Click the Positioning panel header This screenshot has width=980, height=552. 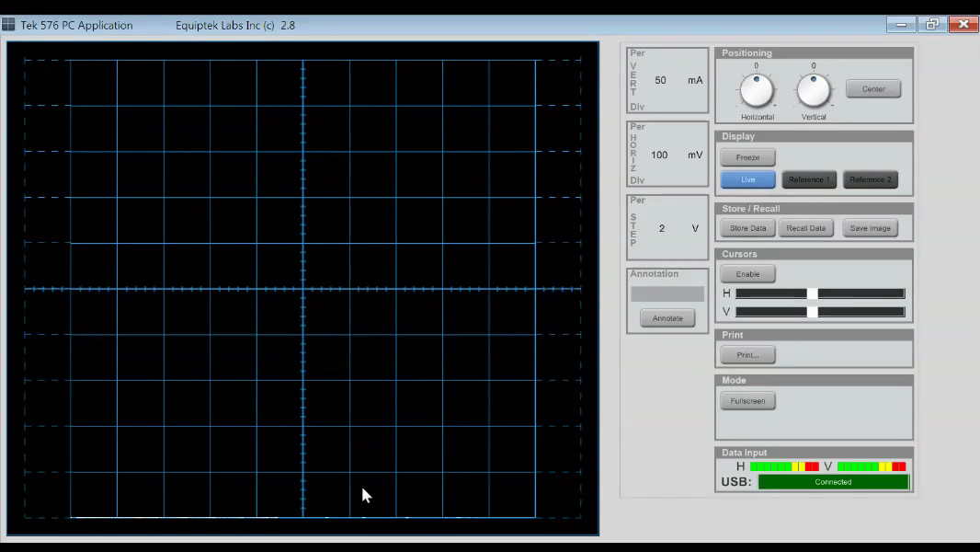(814, 53)
